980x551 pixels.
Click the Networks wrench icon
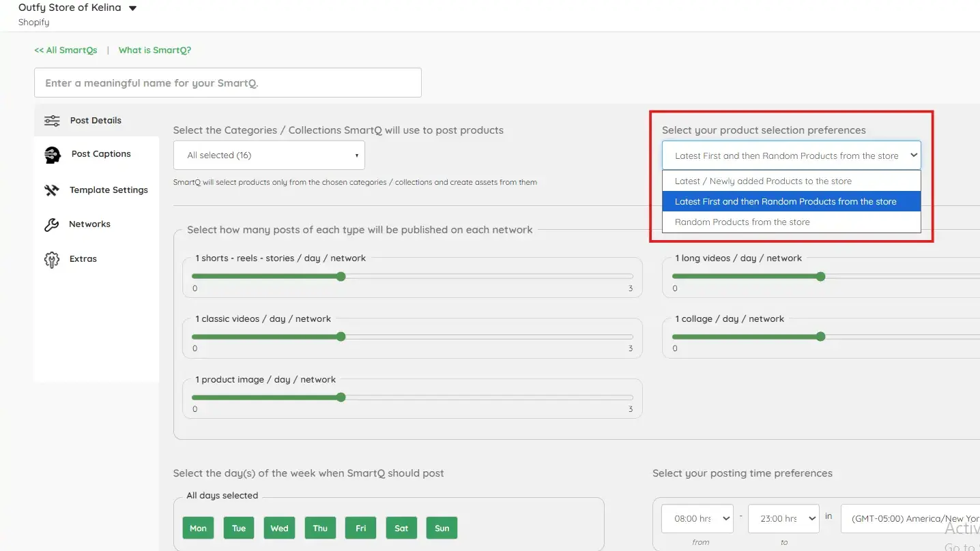click(x=52, y=224)
